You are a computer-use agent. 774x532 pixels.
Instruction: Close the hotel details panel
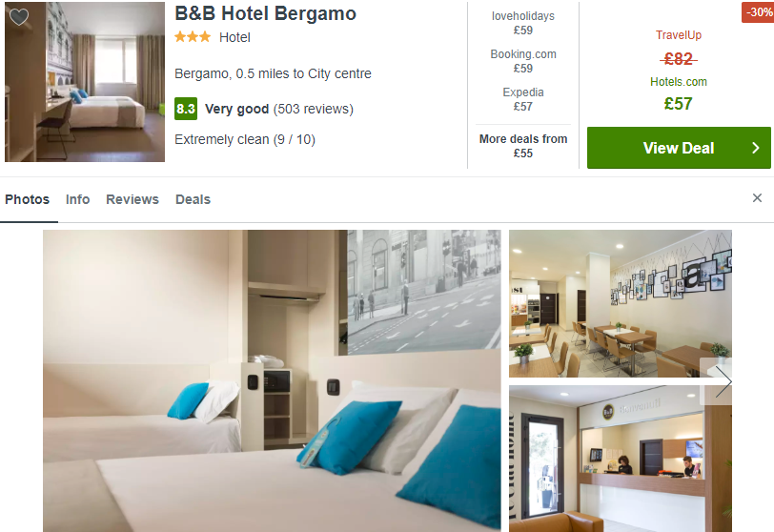click(x=757, y=198)
